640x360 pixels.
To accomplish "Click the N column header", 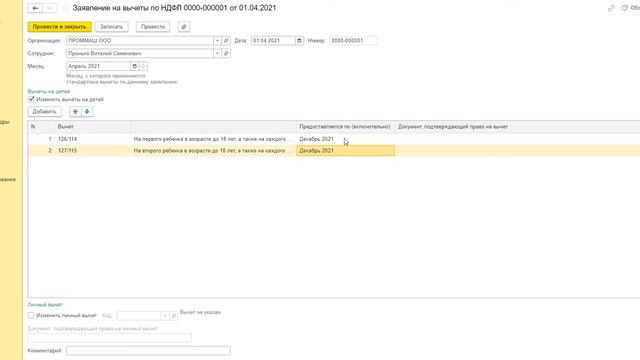I will pos(42,127).
